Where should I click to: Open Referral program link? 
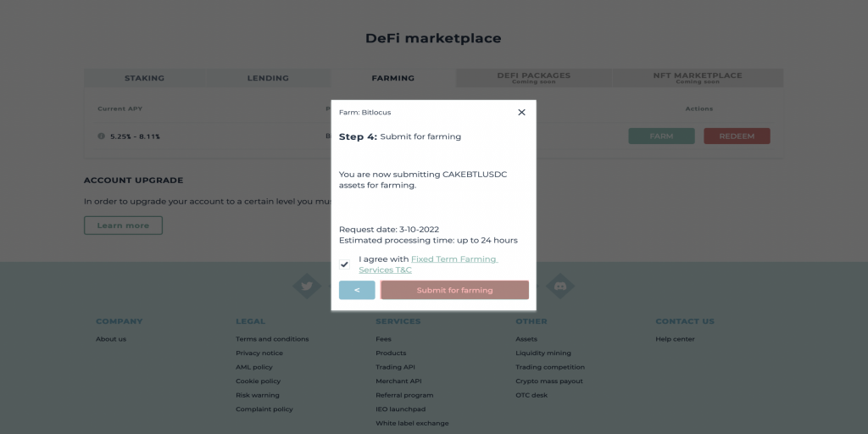(x=404, y=395)
